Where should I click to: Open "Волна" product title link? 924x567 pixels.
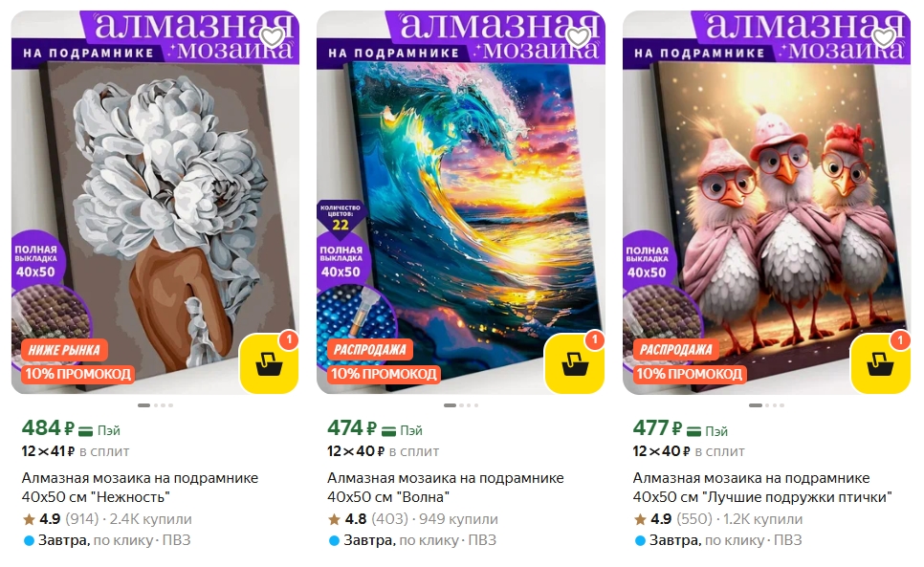click(x=446, y=488)
